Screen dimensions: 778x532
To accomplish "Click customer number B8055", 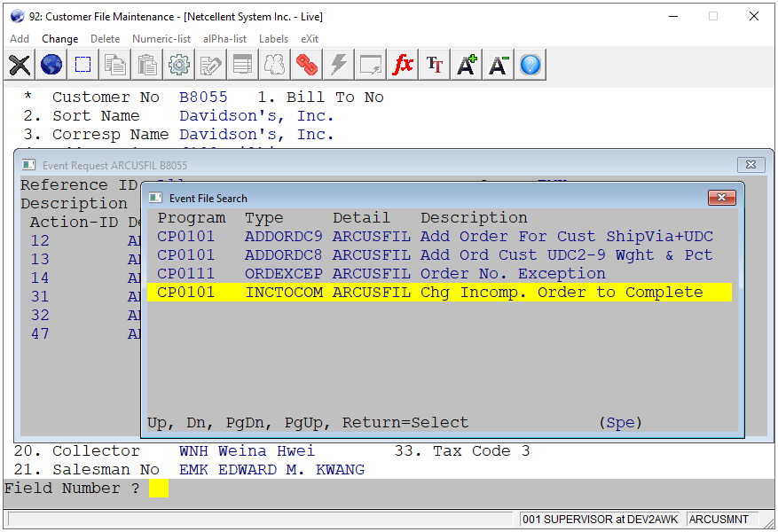I will (x=203, y=98).
